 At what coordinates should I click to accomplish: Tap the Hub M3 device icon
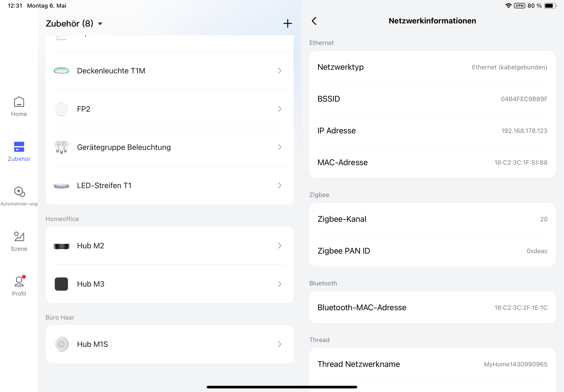pos(61,284)
